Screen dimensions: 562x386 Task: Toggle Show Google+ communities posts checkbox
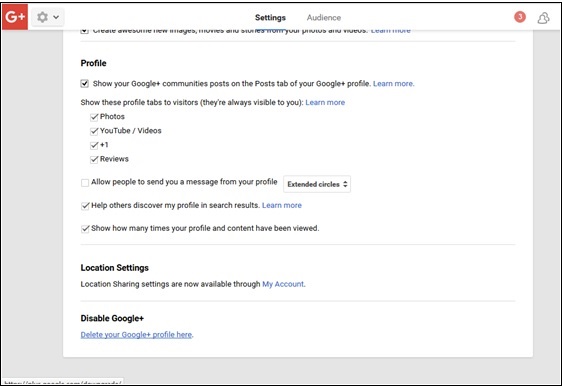coord(85,84)
